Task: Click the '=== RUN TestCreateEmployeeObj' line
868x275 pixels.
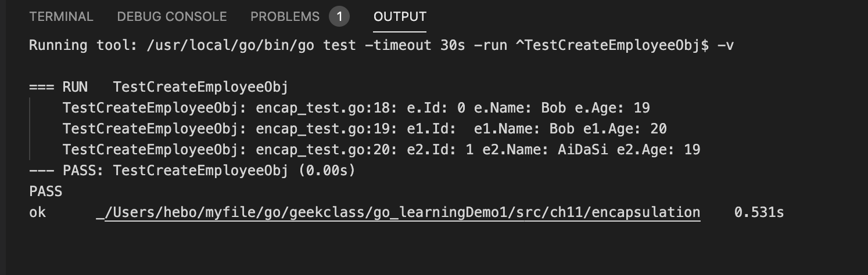Action: tap(159, 87)
